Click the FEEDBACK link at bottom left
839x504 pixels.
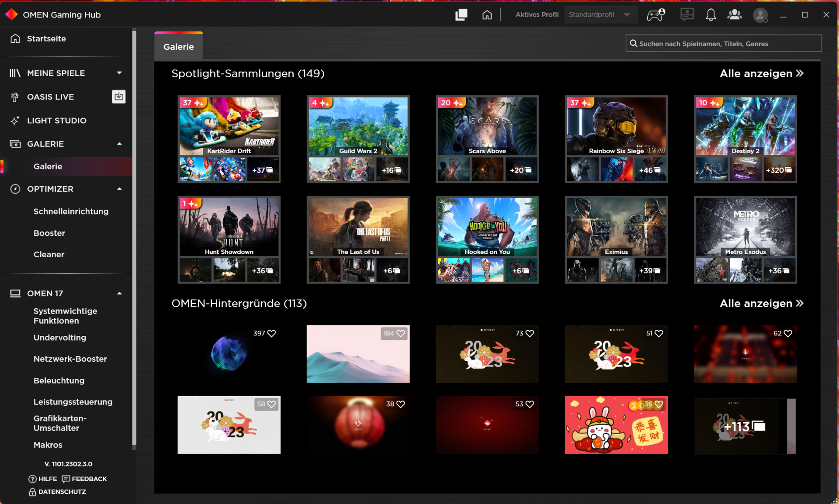click(x=84, y=479)
